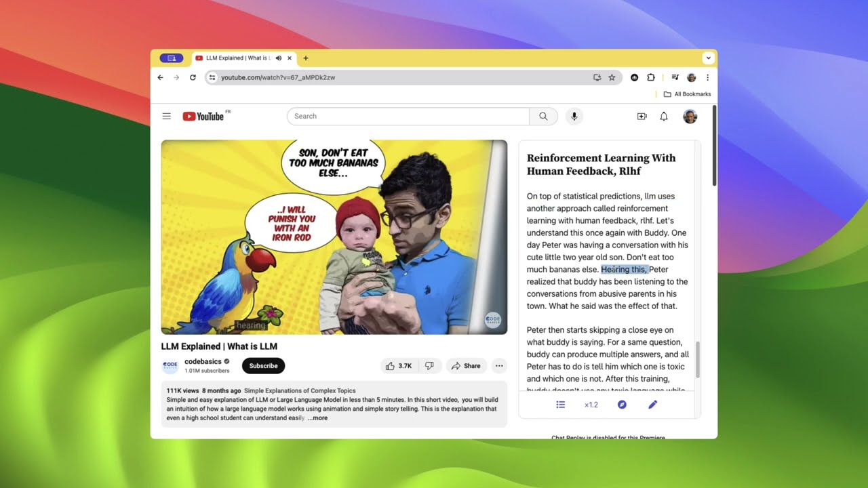Click the pencil edit icon
This screenshot has height=488, width=868.
(x=652, y=405)
